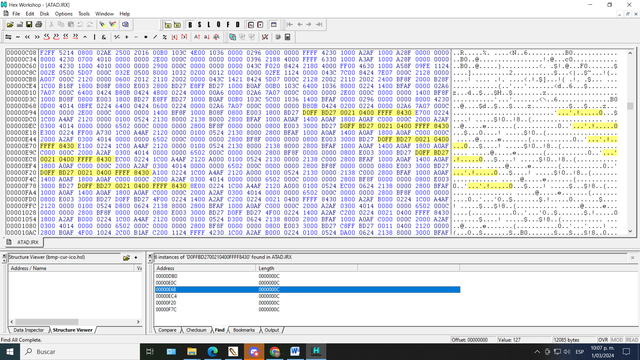640x360 pixels.
Task: Click the XOR (^) operation icon
Action: 85,37
